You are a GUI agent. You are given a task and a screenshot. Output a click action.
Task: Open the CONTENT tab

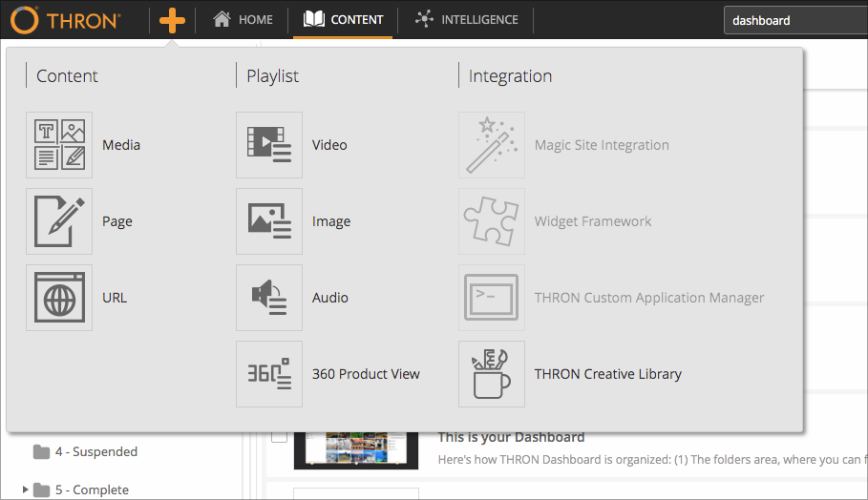pos(344,20)
